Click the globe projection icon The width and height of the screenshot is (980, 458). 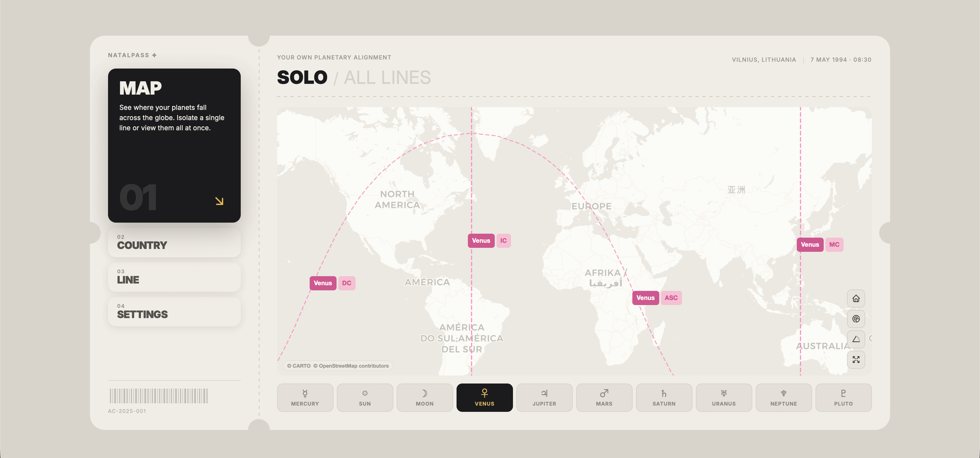tap(856, 319)
